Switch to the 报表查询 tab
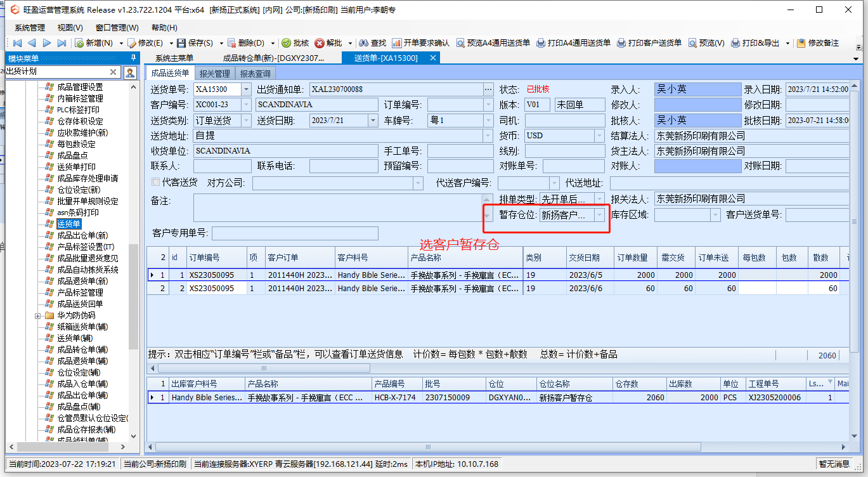The height and width of the screenshot is (477, 868). pos(255,74)
